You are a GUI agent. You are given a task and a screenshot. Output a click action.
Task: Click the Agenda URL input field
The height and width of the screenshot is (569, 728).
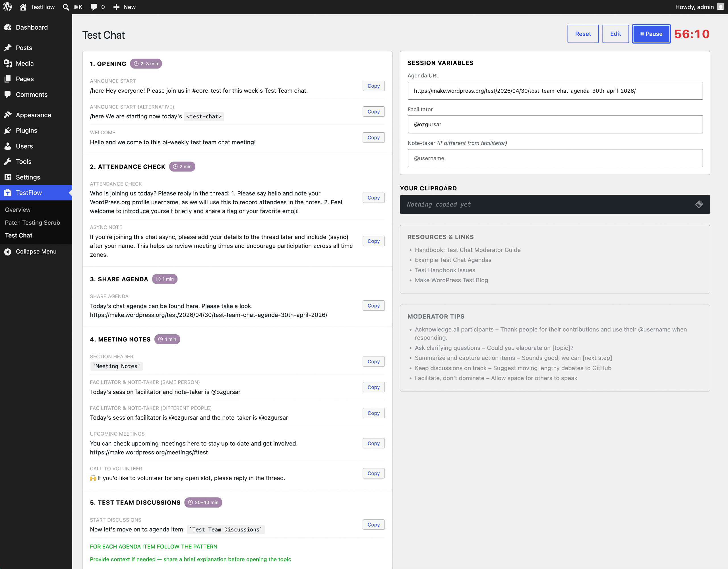(555, 91)
